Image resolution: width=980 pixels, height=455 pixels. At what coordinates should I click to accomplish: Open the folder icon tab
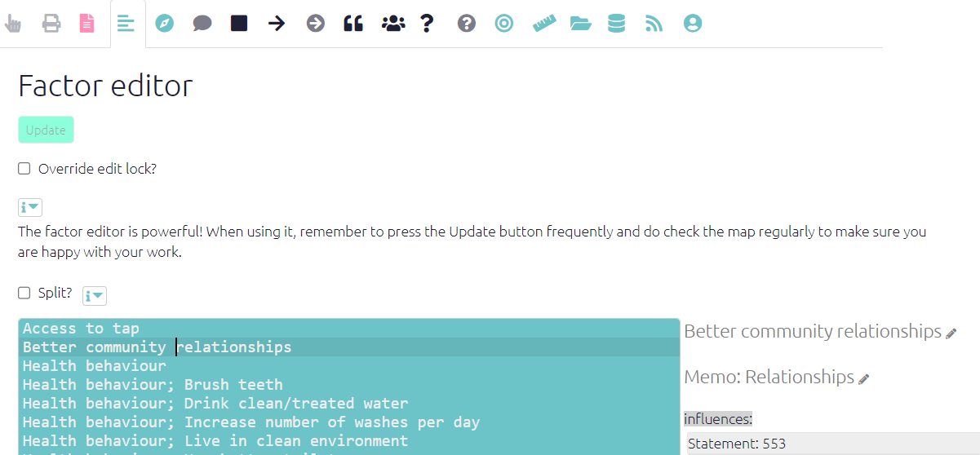tap(580, 24)
